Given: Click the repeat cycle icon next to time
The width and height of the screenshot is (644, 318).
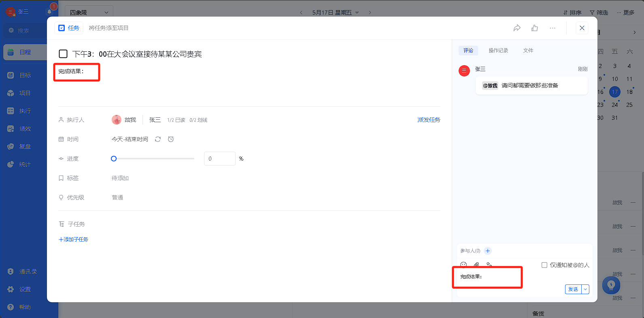Looking at the screenshot, I should (x=158, y=139).
